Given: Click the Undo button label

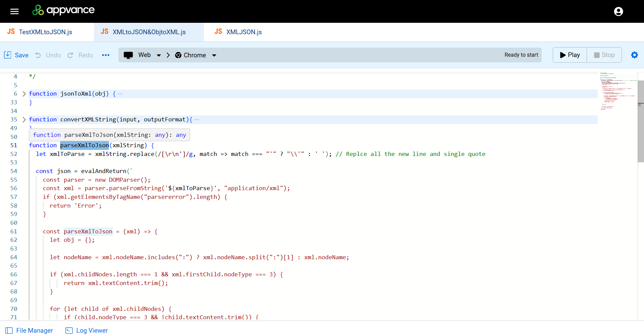Looking at the screenshot, I should click(x=53, y=55).
